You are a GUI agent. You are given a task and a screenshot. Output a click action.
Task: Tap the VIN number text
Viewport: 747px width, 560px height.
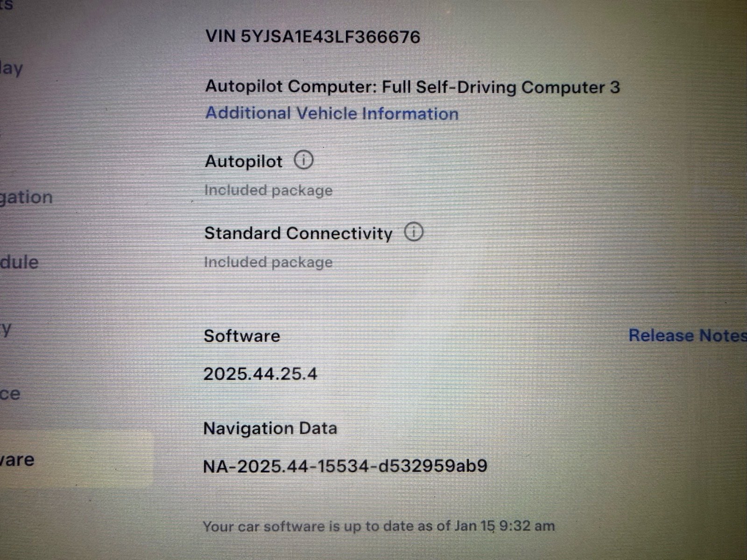pyautogui.click(x=313, y=36)
